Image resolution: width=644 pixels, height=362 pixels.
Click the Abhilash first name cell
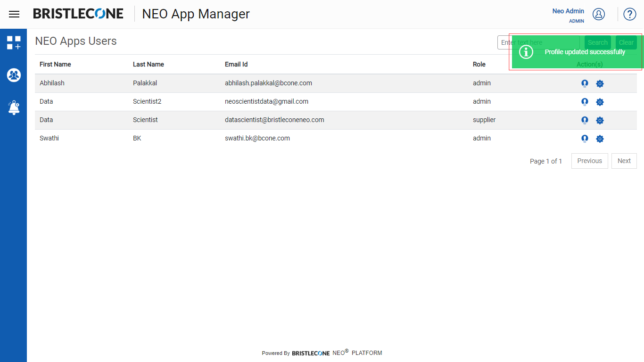click(x=52, y=83)
